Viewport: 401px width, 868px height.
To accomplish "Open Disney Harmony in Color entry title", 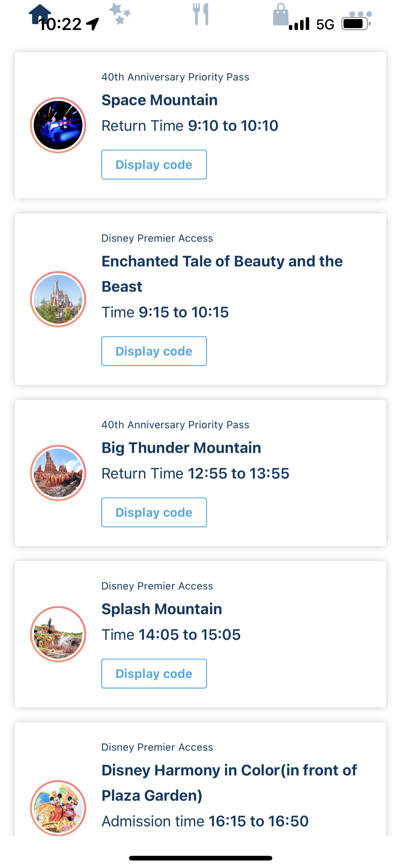I will coord(229,782).
